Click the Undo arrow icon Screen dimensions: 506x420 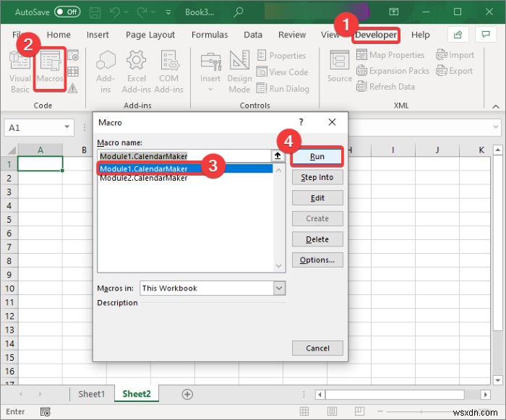click(115, 12)
